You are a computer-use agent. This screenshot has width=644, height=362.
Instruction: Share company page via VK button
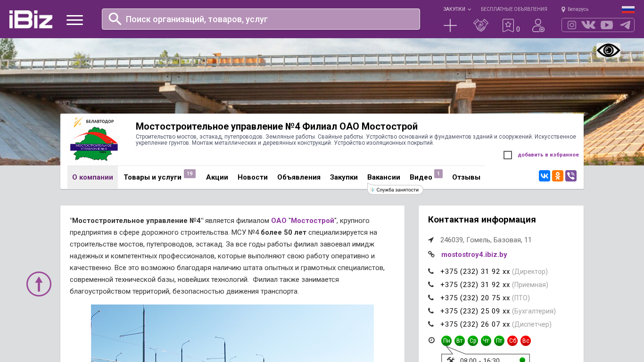(545, 176)
